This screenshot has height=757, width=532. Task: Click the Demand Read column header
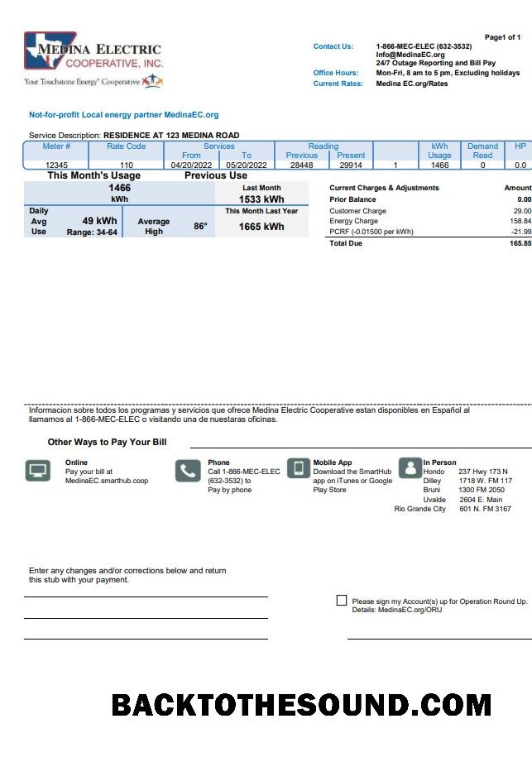(x=482, y=151)
